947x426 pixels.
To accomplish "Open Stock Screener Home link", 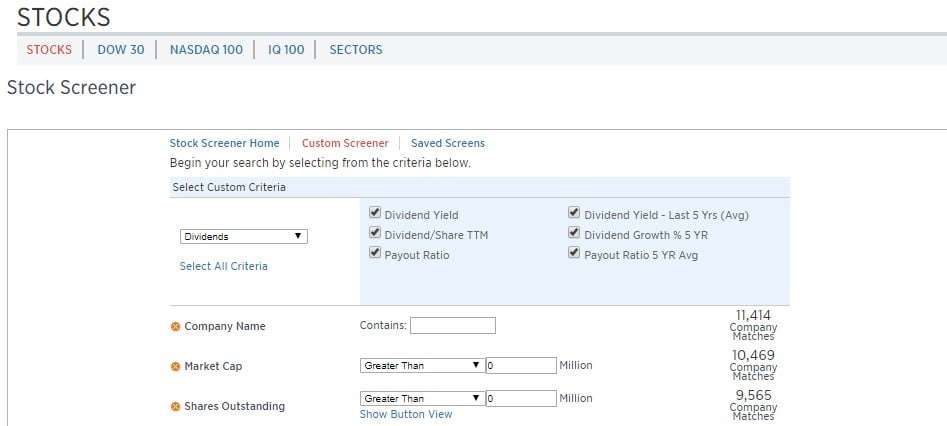I will (x=224, y=143).
